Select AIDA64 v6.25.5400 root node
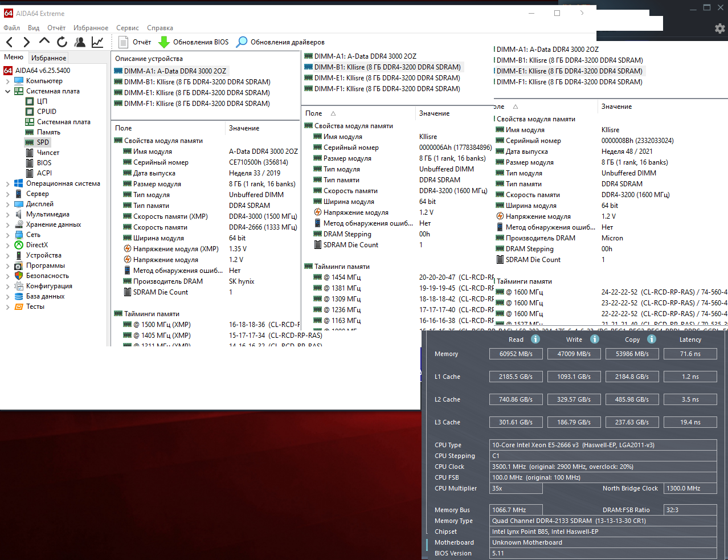The image size is (728, 560). [x=37, y=71]
